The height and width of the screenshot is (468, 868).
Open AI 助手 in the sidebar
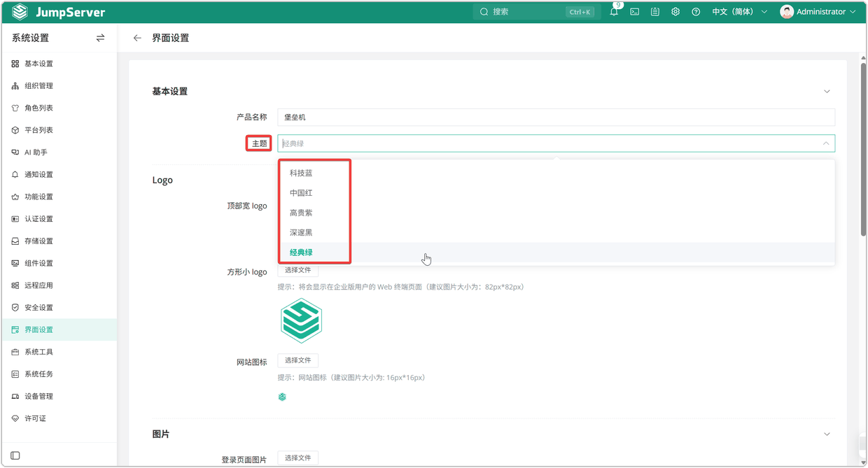pyautogui.click(x=59, y=153)
